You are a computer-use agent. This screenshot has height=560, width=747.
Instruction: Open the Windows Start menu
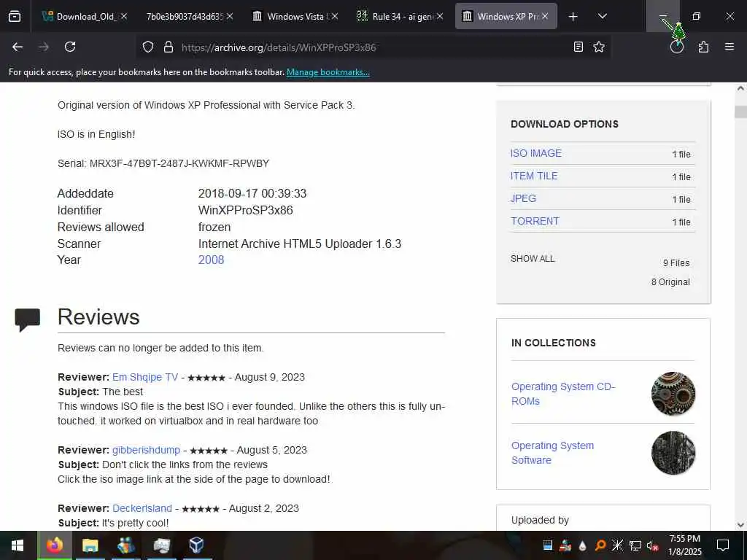(18, 545)
